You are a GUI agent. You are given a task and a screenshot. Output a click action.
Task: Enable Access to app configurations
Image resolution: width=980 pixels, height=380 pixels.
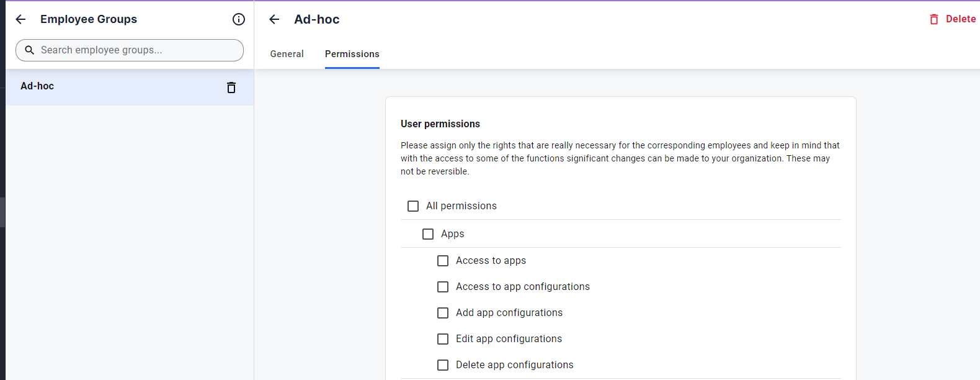pyautogui.click(x=443, y=287)
